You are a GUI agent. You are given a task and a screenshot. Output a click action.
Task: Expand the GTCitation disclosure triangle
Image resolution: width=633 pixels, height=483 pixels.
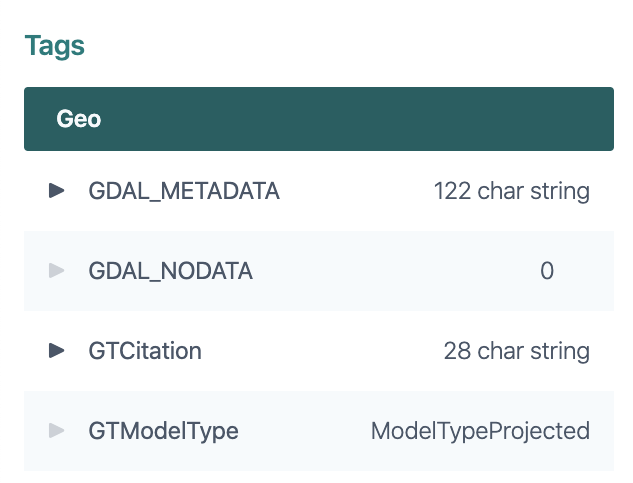(57, 350)
